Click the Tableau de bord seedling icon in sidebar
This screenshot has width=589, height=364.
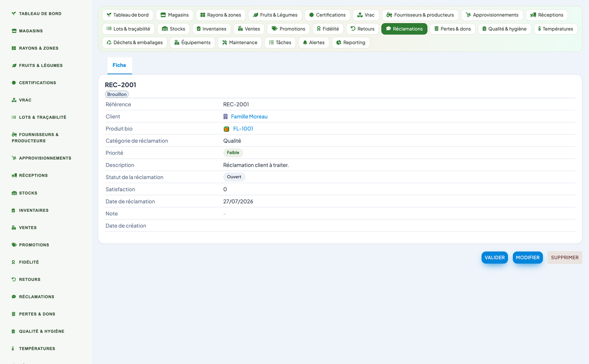click(x=14, y=13)
